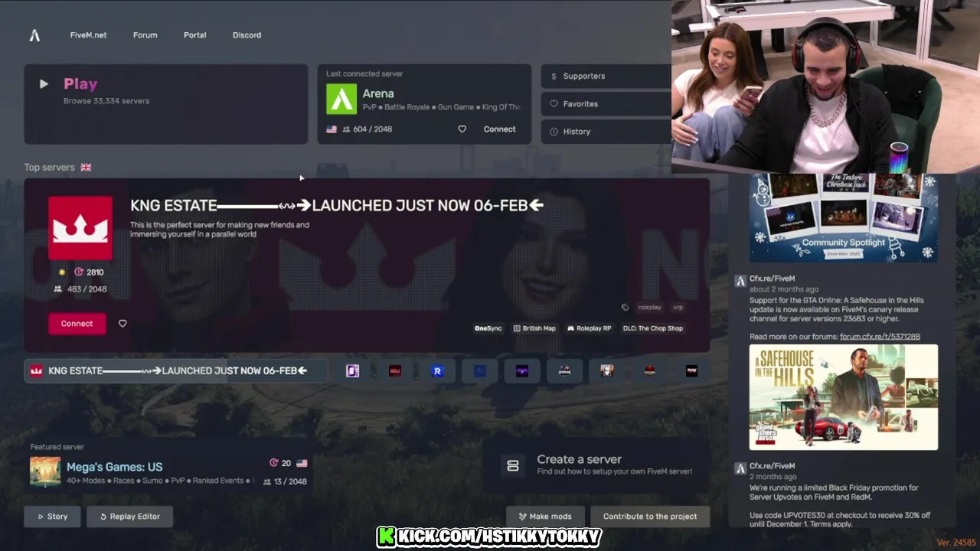The height and width of the screenshot is (551, 980).
Task: Connect to the KNG ESTATE server
Action: [77, 324]
